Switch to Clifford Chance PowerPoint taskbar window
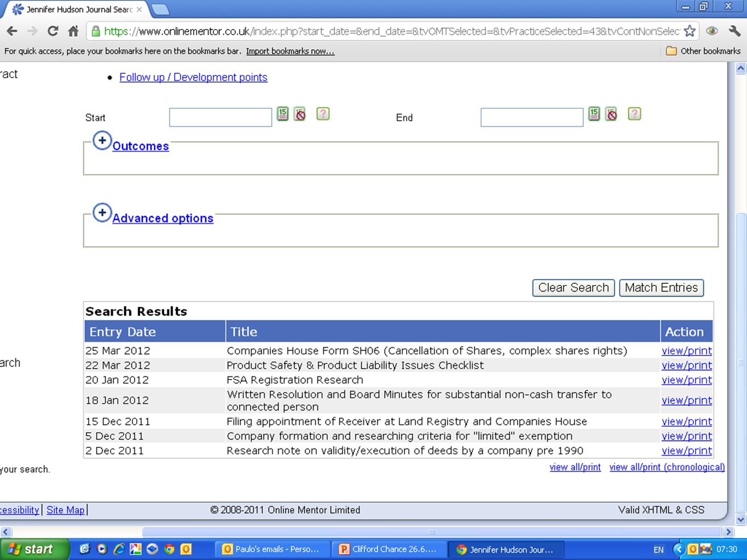747x560 pixels. click(390, 549)
